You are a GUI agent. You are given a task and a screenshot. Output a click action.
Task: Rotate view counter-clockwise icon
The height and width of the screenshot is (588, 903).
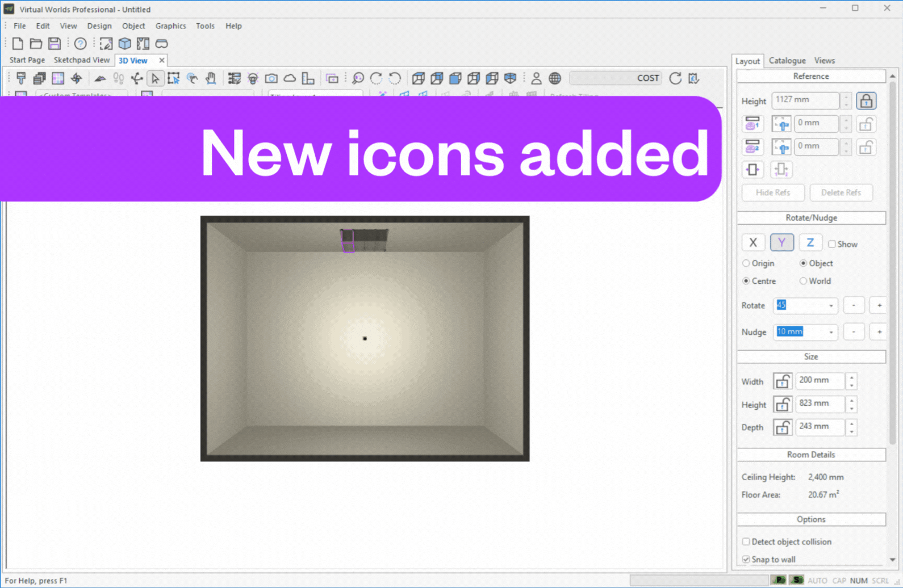(395, 78)
